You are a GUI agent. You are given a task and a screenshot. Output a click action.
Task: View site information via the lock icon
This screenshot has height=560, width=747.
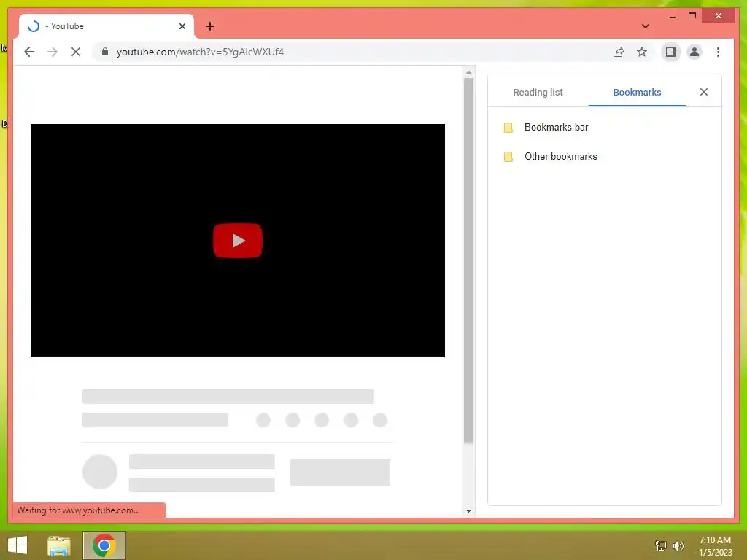[105, 52]
